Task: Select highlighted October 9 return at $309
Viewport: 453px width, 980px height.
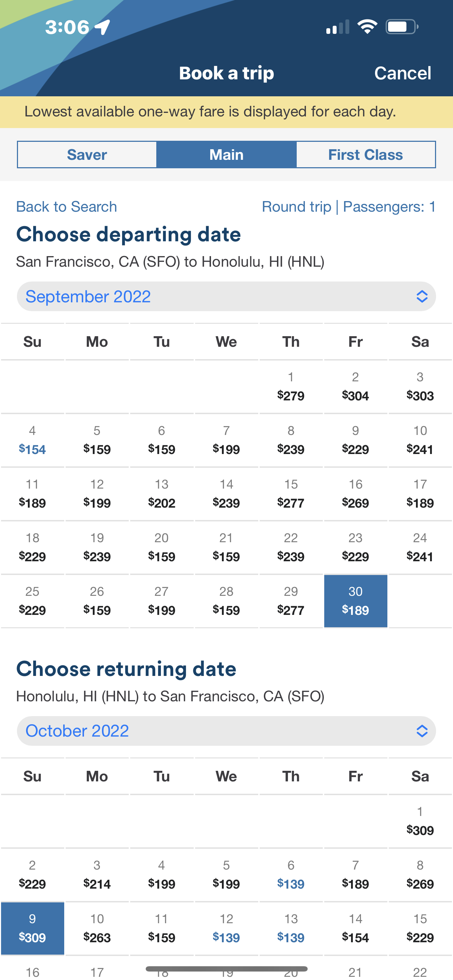Action: click(32, 928)
